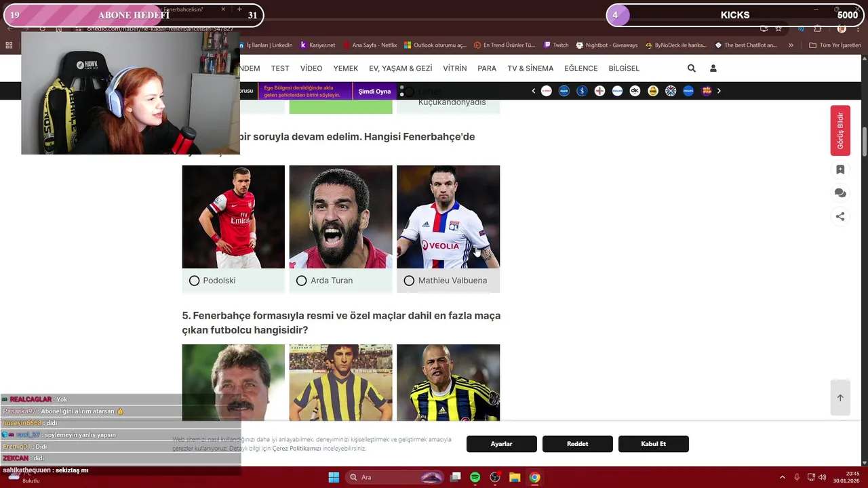Click the bookmark star in address bar
868x488 pixels.
[778, 28]
